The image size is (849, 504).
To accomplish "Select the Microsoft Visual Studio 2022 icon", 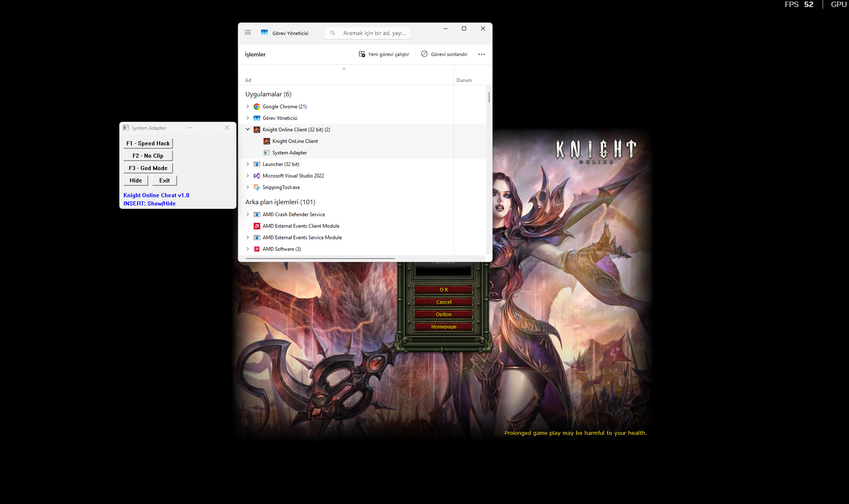I will click(x=257, y=176).
